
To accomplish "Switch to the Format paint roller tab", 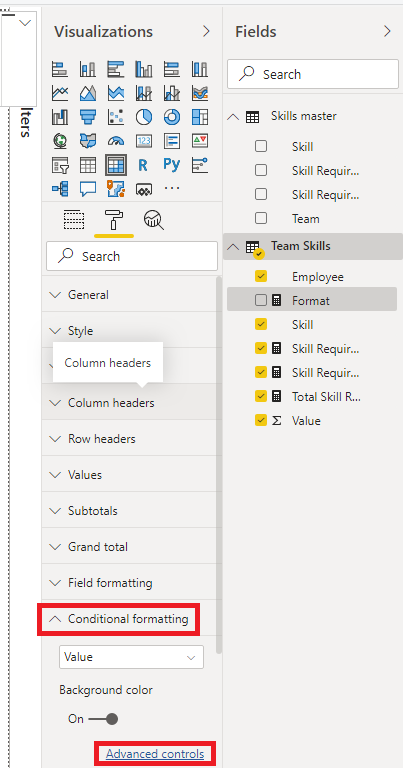I will click(x=114, y=220).
